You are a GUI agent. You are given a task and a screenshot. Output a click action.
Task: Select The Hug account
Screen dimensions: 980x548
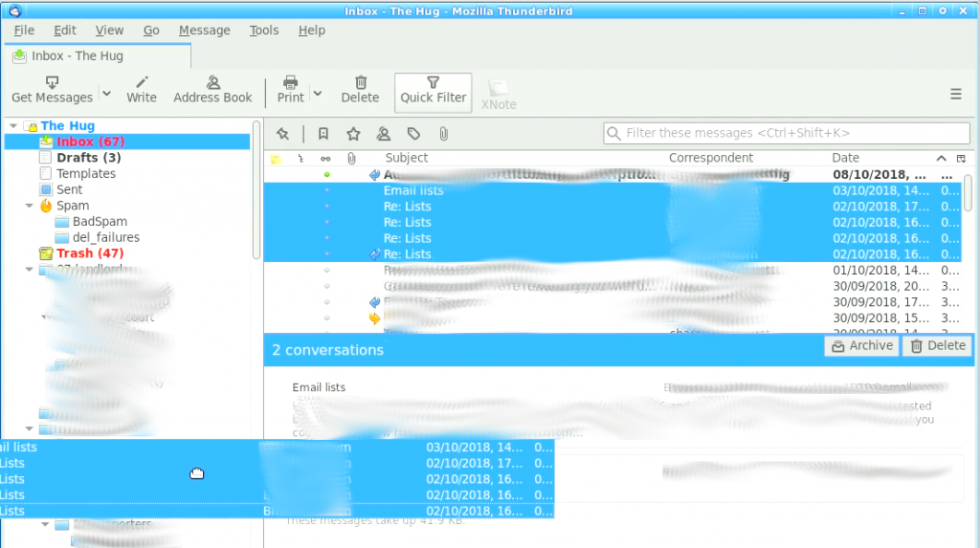pyautogui.click(x=68, y=125)
